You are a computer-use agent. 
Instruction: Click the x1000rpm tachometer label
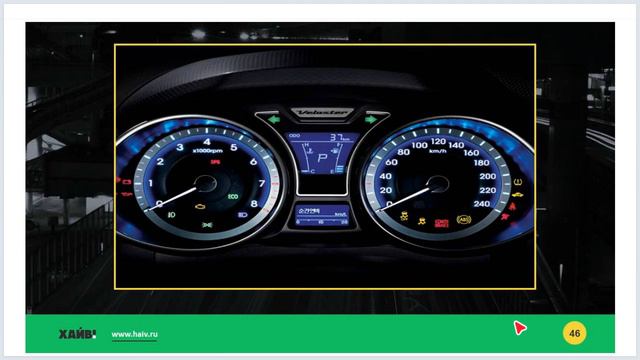pos(207,151)
